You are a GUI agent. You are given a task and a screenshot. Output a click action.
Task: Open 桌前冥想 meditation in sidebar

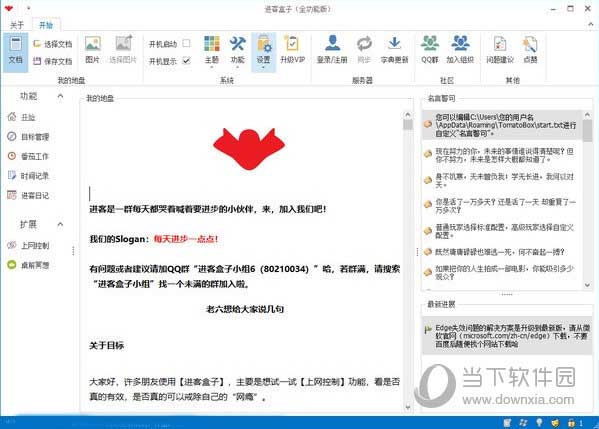[x=28, y=265]
